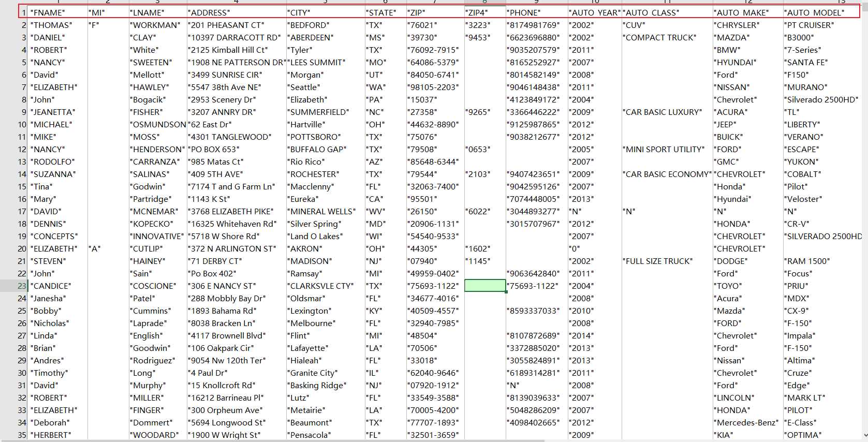Image resolution: width=868 pixels, height=442 pixels.
Task: Select the "LEES SUMMIT" city cell
Action: pos(326,62)
